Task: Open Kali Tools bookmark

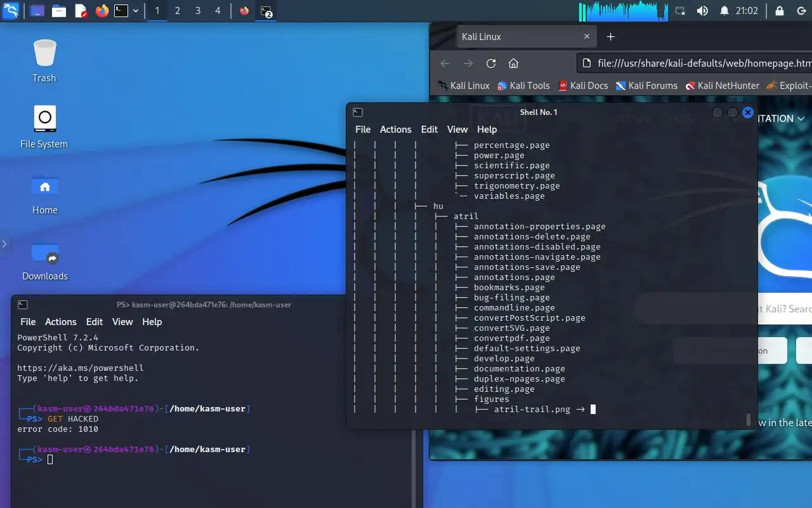Action: [x=523, y=85]
